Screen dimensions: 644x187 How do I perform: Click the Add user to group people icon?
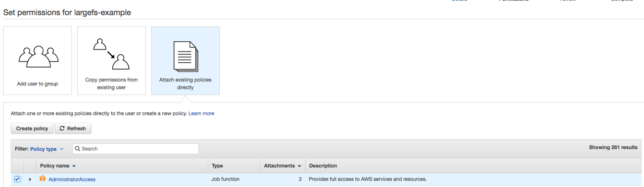coord(38,56)
